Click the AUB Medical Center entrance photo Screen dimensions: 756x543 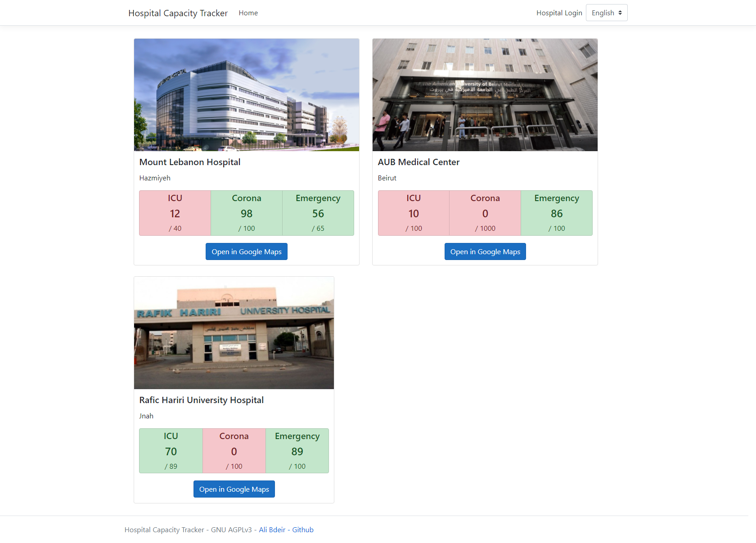485,94
